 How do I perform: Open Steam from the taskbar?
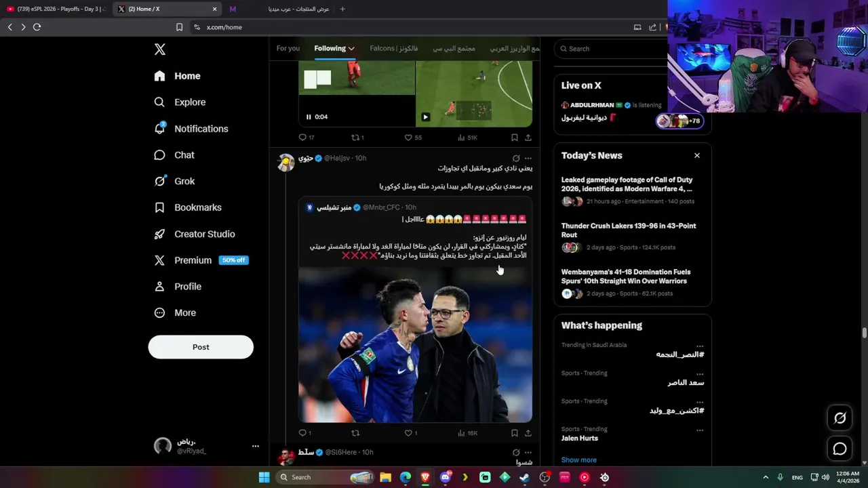524,477
